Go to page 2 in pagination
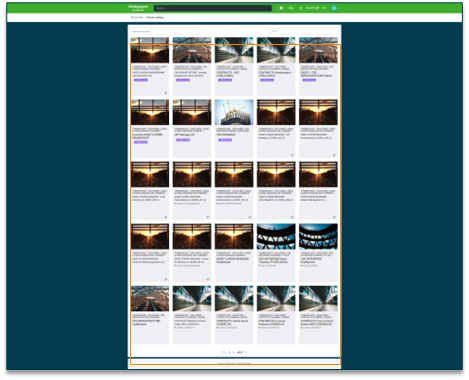 click(229, 352)
